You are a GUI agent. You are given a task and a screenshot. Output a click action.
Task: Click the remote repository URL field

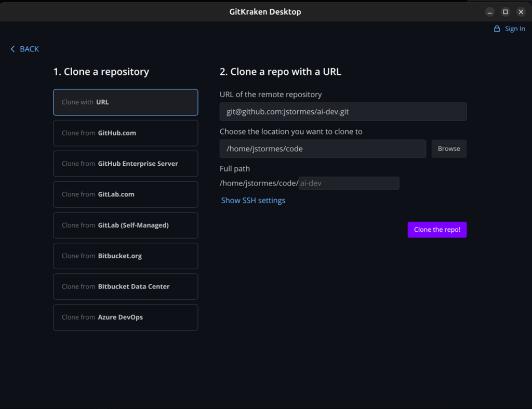343,112
